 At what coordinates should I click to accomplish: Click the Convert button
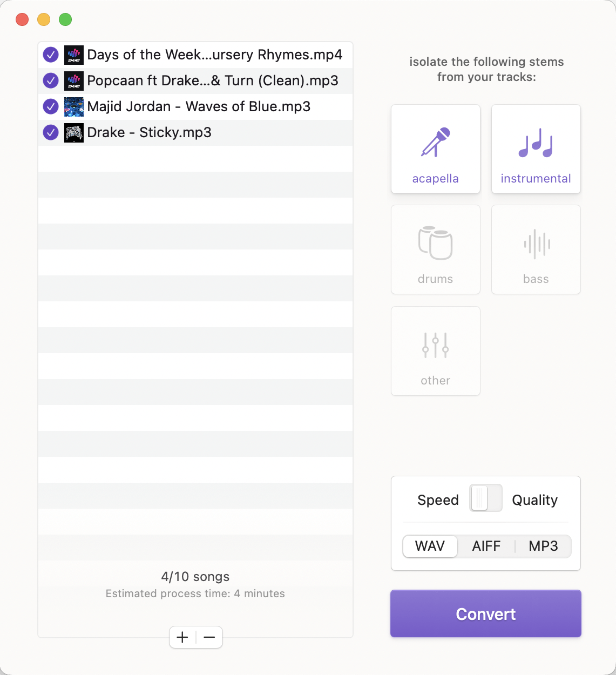(485, 613)
